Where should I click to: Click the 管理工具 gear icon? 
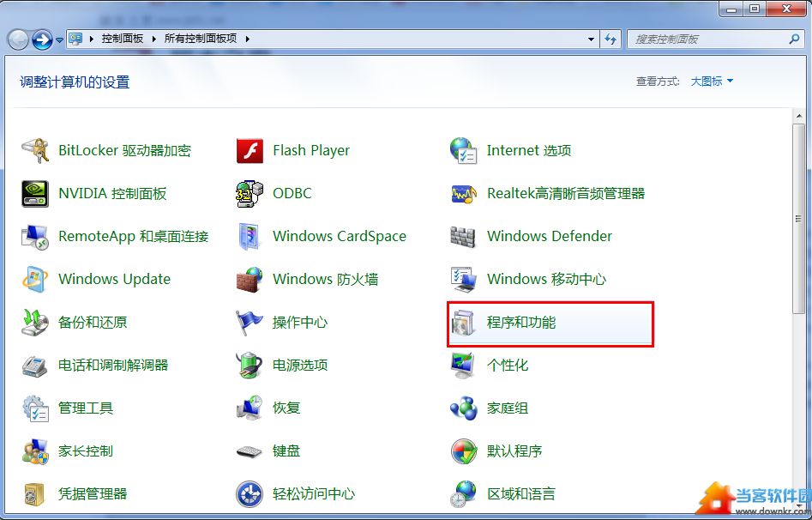point(34,408)
